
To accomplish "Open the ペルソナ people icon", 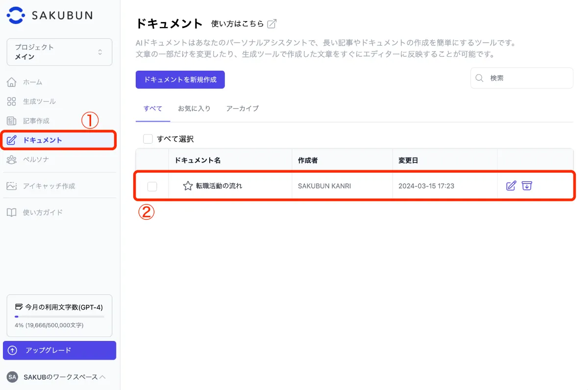I will pos(12,159).
